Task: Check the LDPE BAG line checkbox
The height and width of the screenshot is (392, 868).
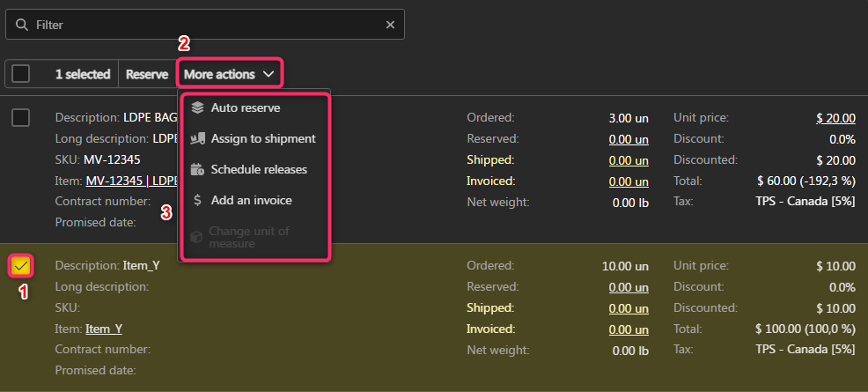Action: [21, 118]
